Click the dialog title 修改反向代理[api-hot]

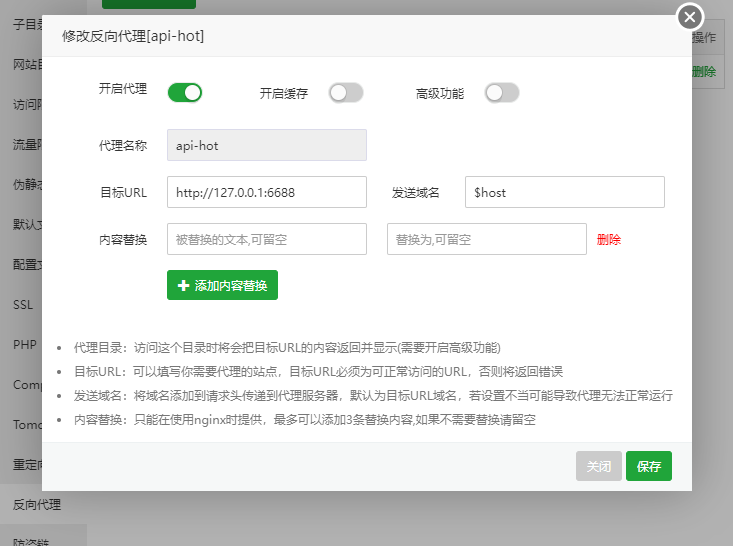click(x=133, y=36)
